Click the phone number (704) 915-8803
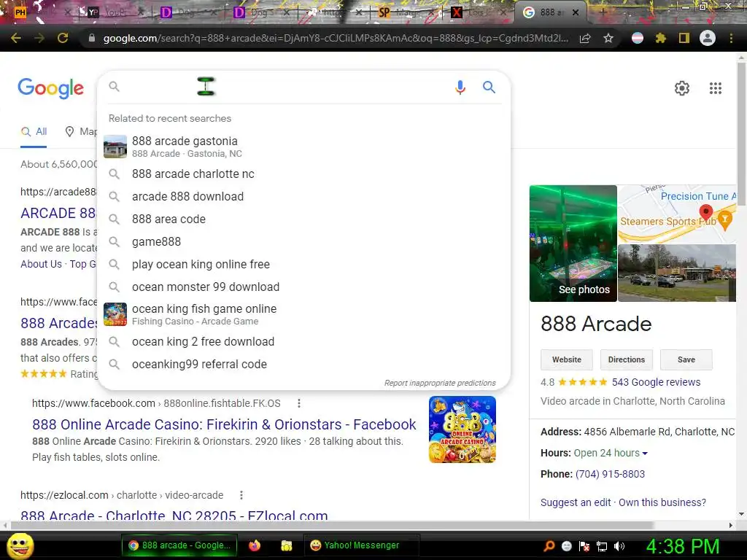This screenshot has height=560, width=747. (610, 474)
